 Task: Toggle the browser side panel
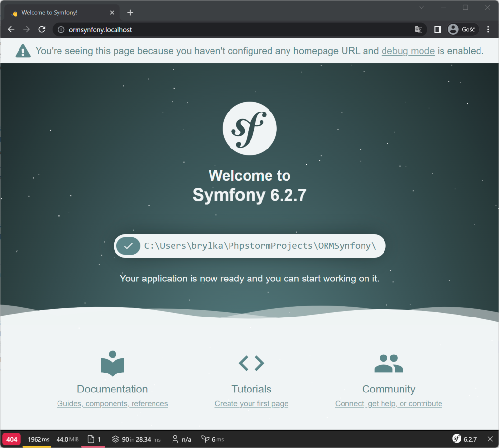[x=438, y=29]
